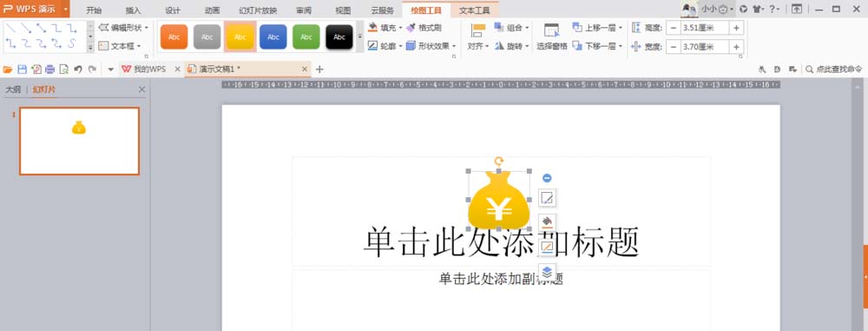
Task: Open the 编辑形状 dropdown
Action: tap(123, 28)
